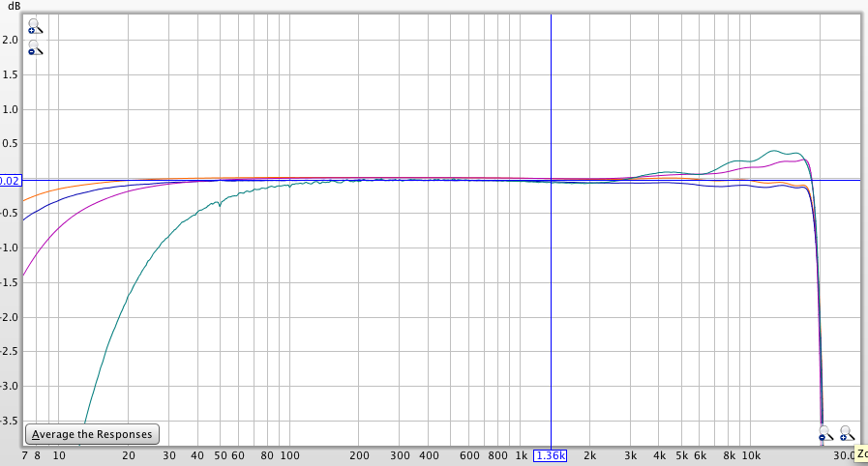The width and height of the screenshot is (868, 466).
Task: Zoom in vertically with the top-left plus magnifier
Action: 35,26
